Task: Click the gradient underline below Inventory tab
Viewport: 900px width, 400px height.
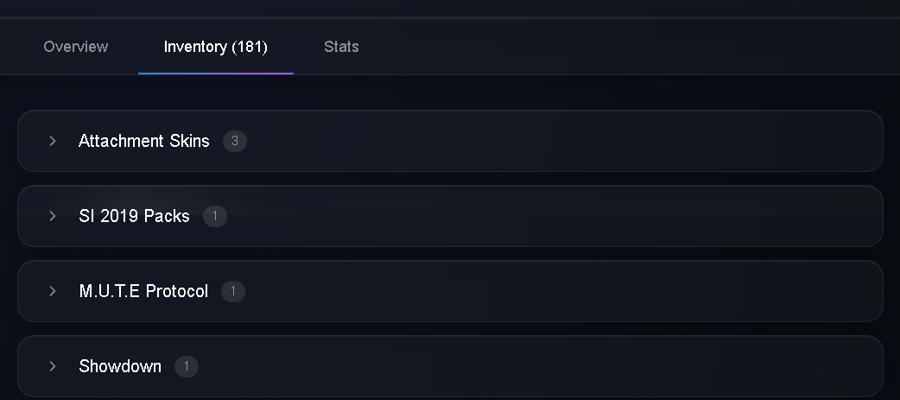Action: (216, 73)
